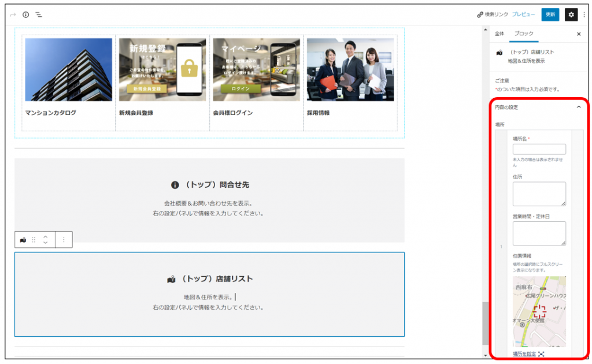The height and width of the screenshot is (364, 592).
Task: Move the block up with the arrow
Action: (x=46, y=236)
